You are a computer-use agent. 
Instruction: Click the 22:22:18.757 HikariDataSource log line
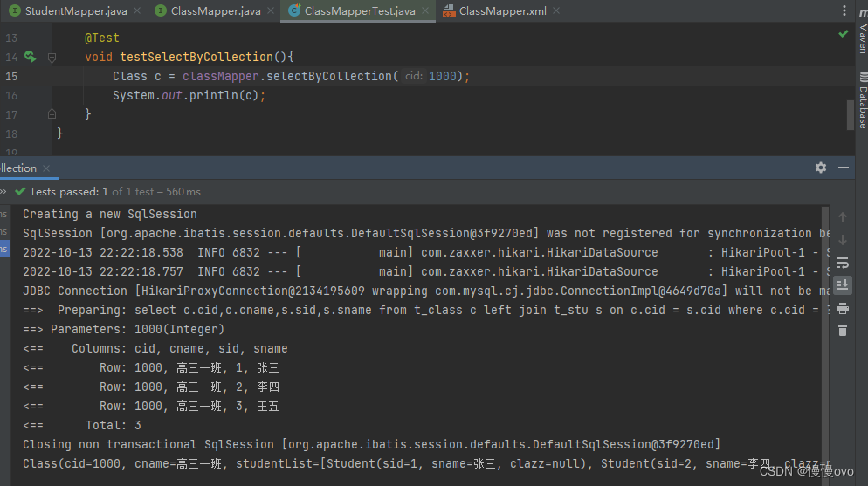425,271
